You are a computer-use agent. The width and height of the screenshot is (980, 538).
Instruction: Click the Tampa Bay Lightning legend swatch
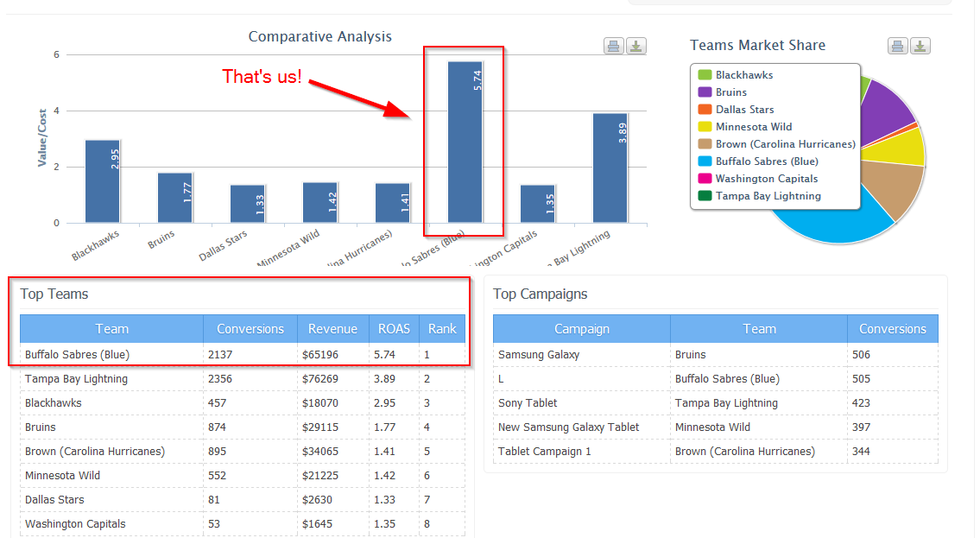point(705,196)
